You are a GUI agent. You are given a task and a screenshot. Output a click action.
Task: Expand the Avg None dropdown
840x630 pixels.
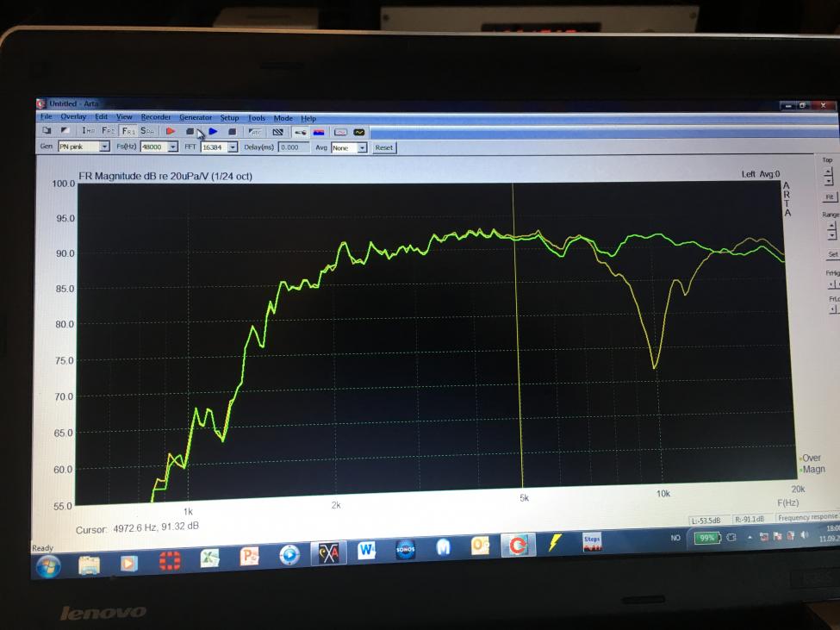pos(362,148)
